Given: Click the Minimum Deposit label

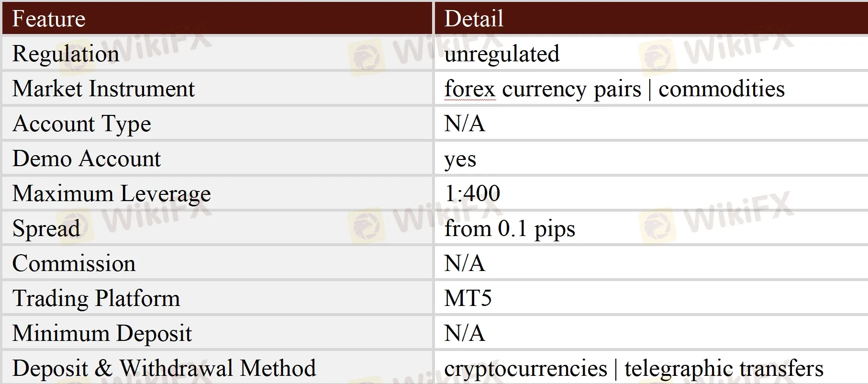Looking at the screenshot, I should pyautogui.click(x=102, y=333).
